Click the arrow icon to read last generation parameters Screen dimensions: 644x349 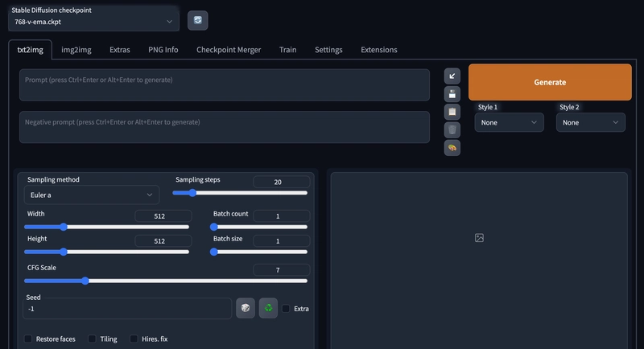click(452, 76)
